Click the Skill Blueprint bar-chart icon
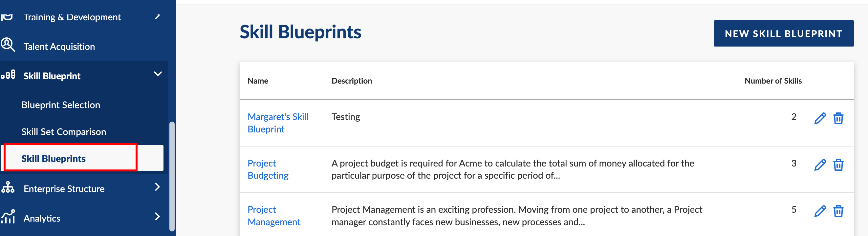The width and height of the screenshot is (868, 236). coord(8,74)
